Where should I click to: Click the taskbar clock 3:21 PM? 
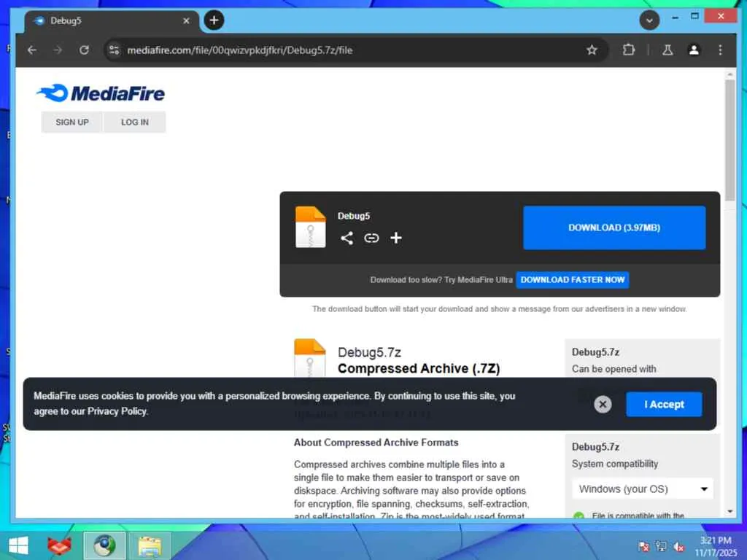pyautogui.click(x=716, y=540)
